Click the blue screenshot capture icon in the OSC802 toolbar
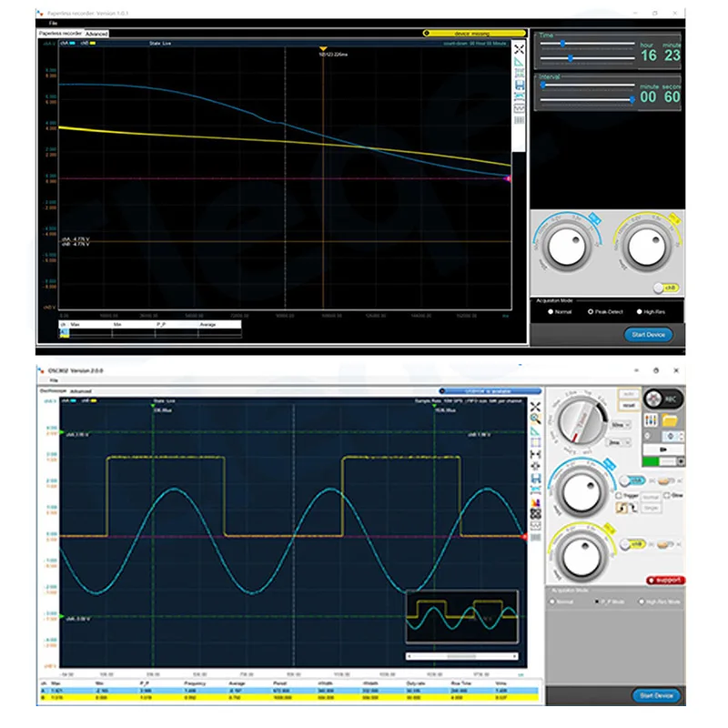 point(535,490)
